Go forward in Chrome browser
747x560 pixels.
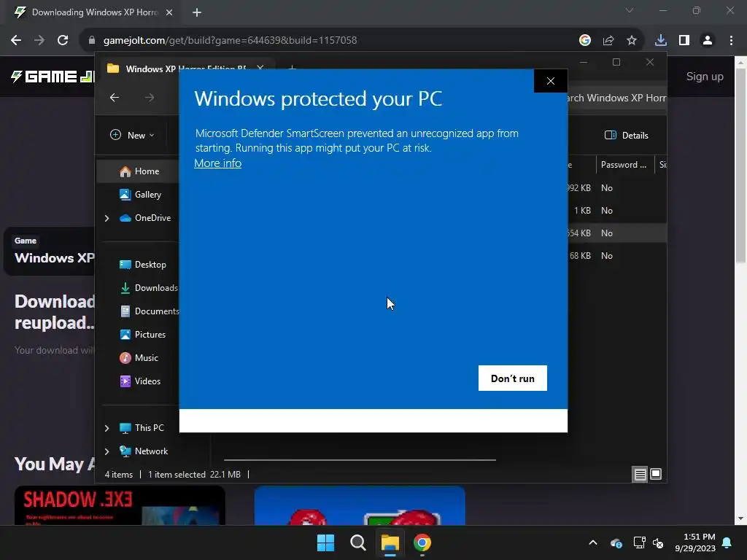(x=39, y=41)
